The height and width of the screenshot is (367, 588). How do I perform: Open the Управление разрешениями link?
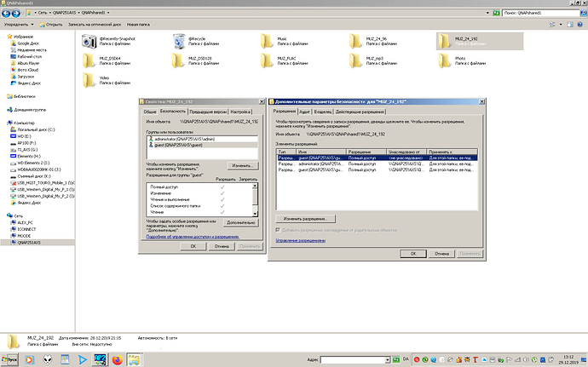pyautogui.click(x=300, y=240)
